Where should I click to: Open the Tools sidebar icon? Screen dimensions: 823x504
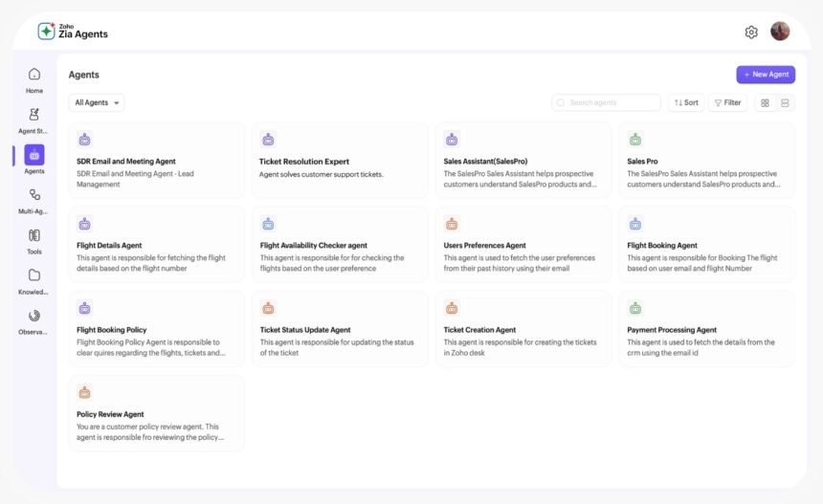point(34,235)
